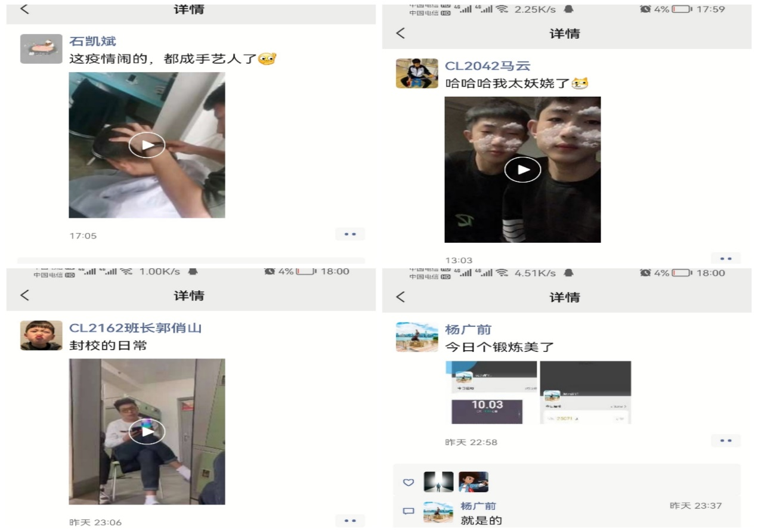
Task: Open 石凯斌's profile avatar
Action: click(x=41, y=49)
